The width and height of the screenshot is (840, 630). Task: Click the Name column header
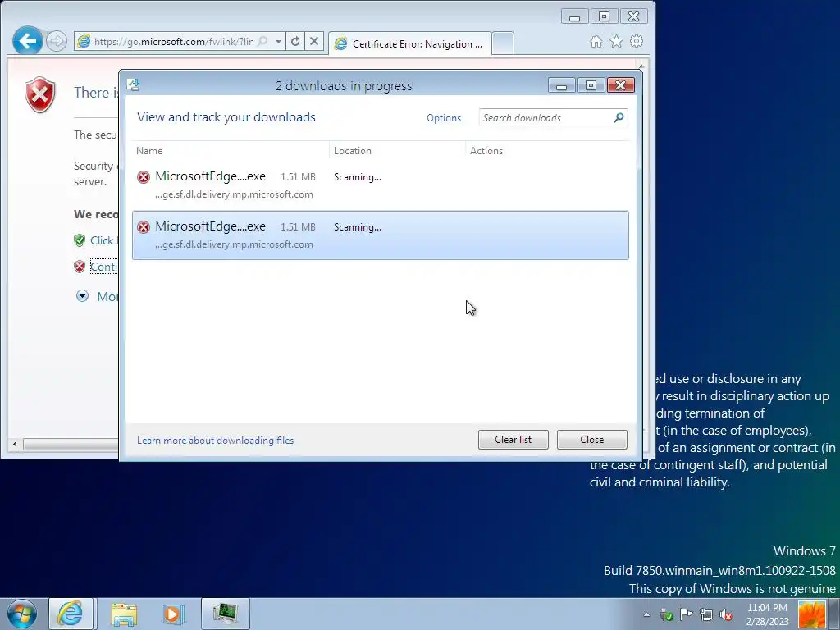(149, 151)
